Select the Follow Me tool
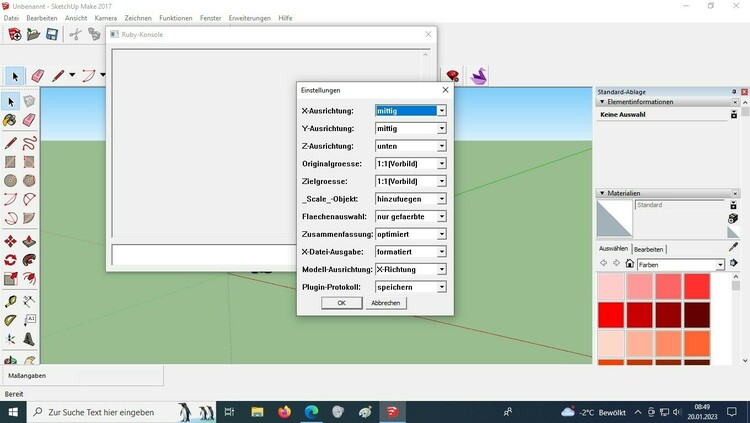The width and height of the screenshot is (750, 423). pos(29,260)
